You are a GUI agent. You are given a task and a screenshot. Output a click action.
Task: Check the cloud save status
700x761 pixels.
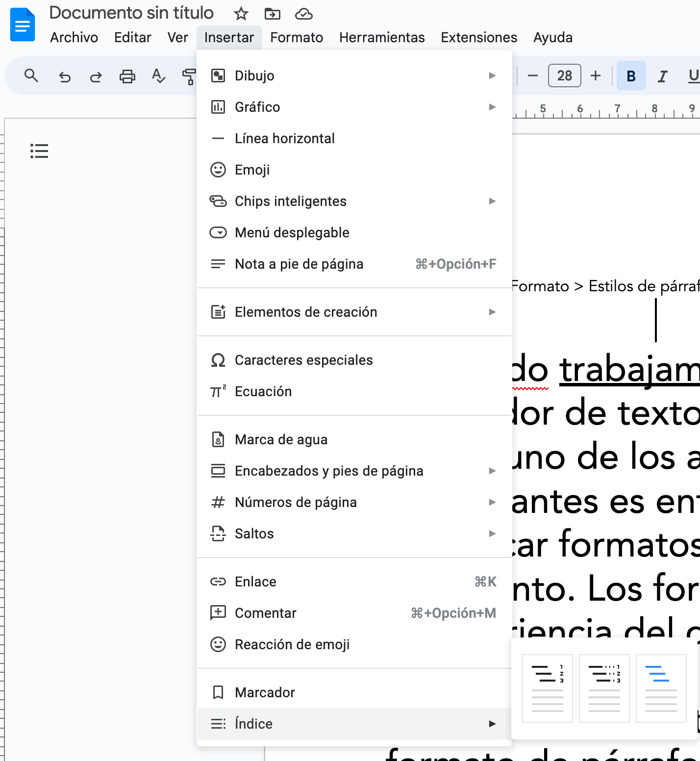pyautogui.click(x=304, y=14)
